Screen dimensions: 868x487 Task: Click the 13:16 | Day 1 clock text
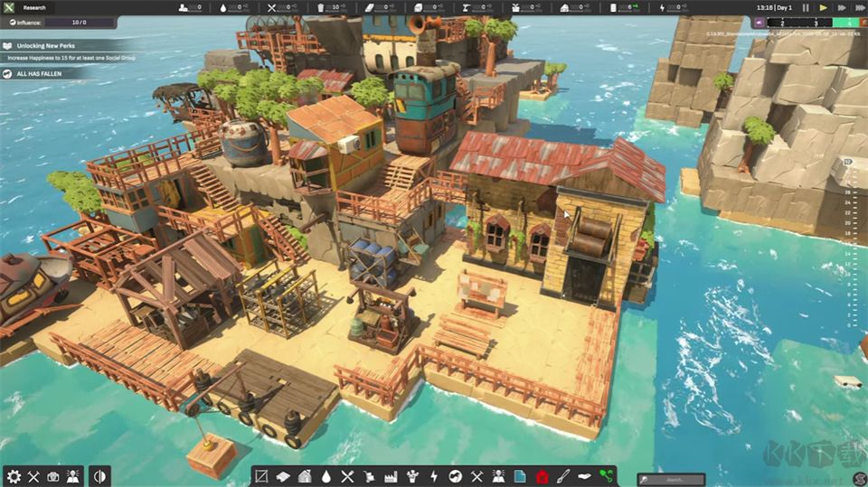click(774, 8)
